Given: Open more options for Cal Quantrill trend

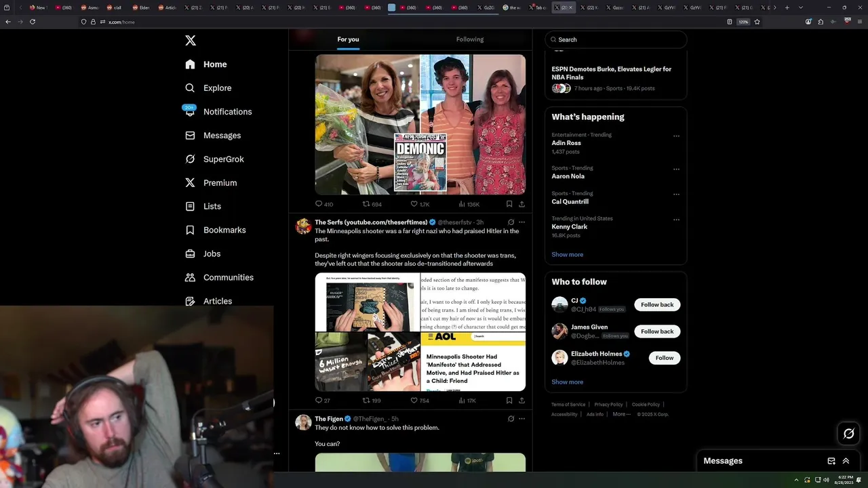Looking at the screenshot, I should click(676, 195).
